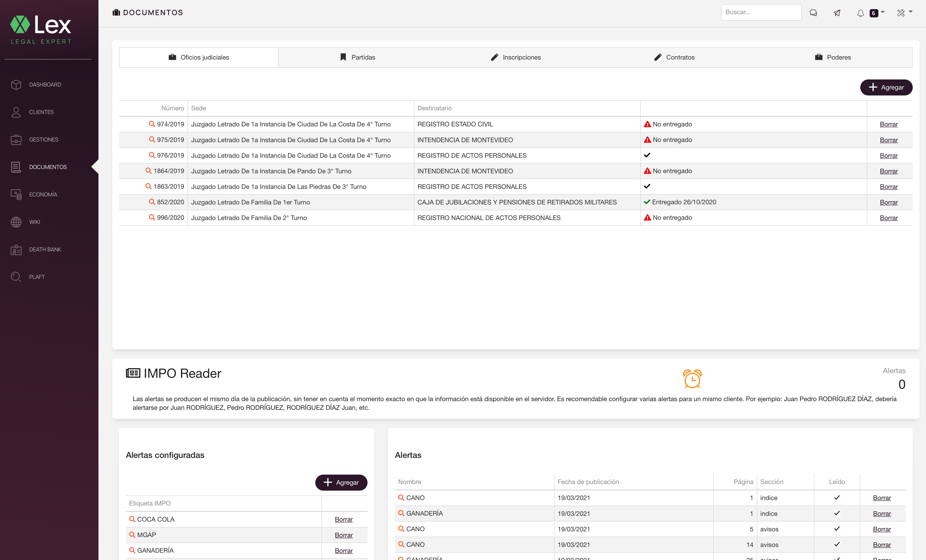This screenshot has height=560, width=926.
Task: Click checkmark in oficio 976/2019 row
Action: tap(647, 155)
